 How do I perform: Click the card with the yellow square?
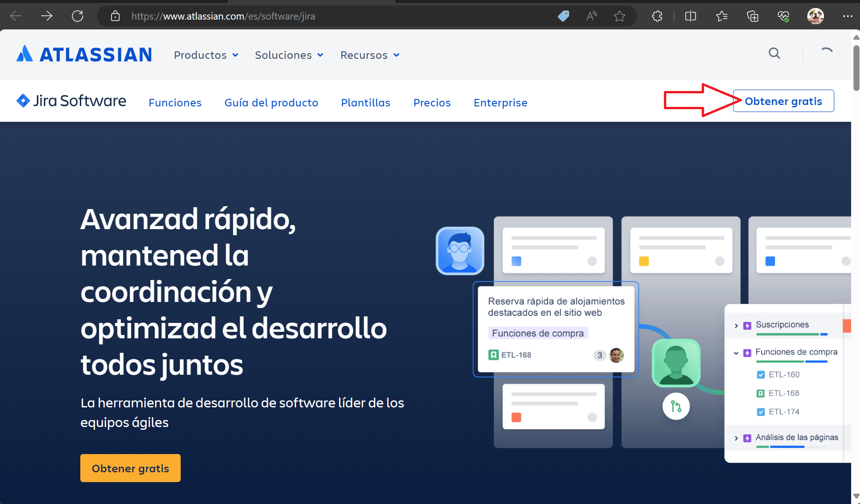point(681,250)
